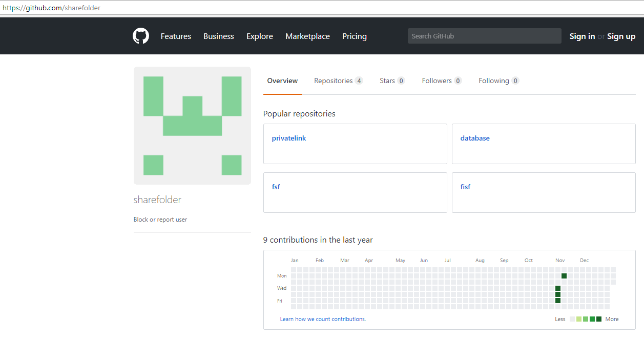Open the Following tab
The image size is (644, 338).
[498, 81]
